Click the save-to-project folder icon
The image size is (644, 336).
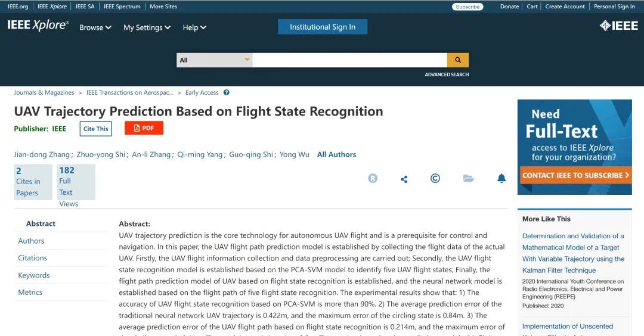468,178
